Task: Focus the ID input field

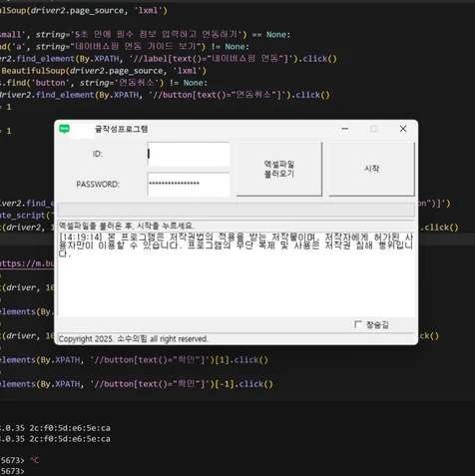Action: [189, 154]
